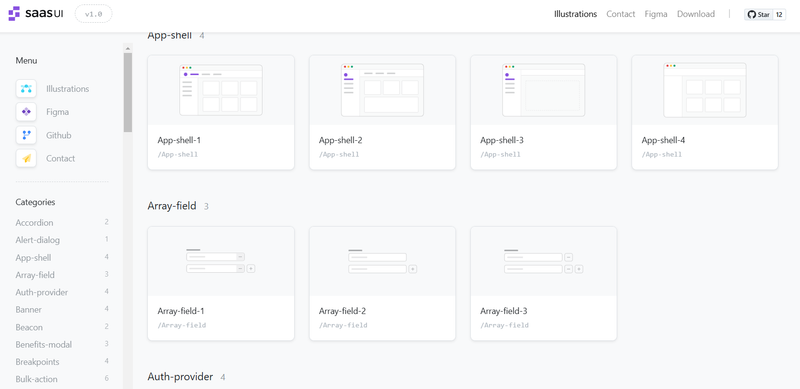This screenshot has width=800, height=389.
Task: Open the App-shell-4 illustration thumbnail
Action: [705, 90]
